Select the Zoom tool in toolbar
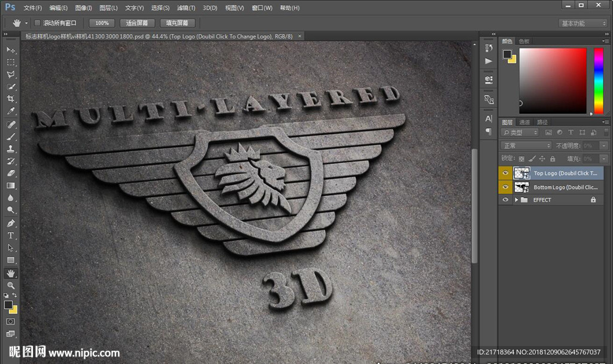 pyautogui.click(x=11, y=286)
